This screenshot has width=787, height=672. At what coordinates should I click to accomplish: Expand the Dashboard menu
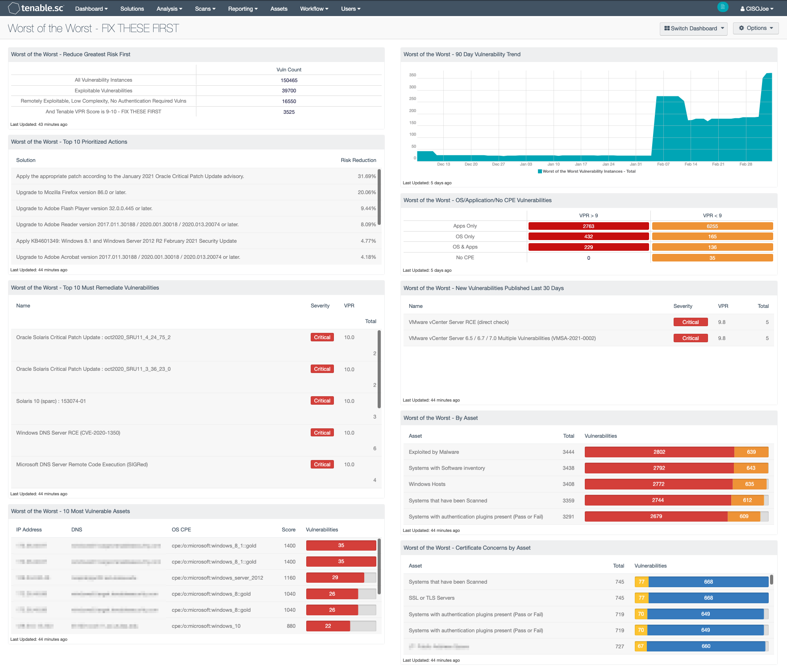(x=92, y=8)
